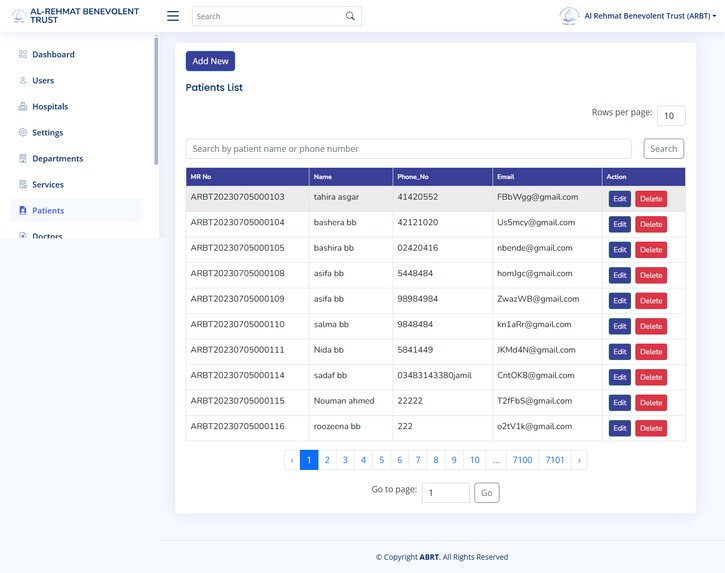Screen dimensions: 725x573
Task: Go to last page 7101
Action: pyautogui.click(x=555, y=460)
